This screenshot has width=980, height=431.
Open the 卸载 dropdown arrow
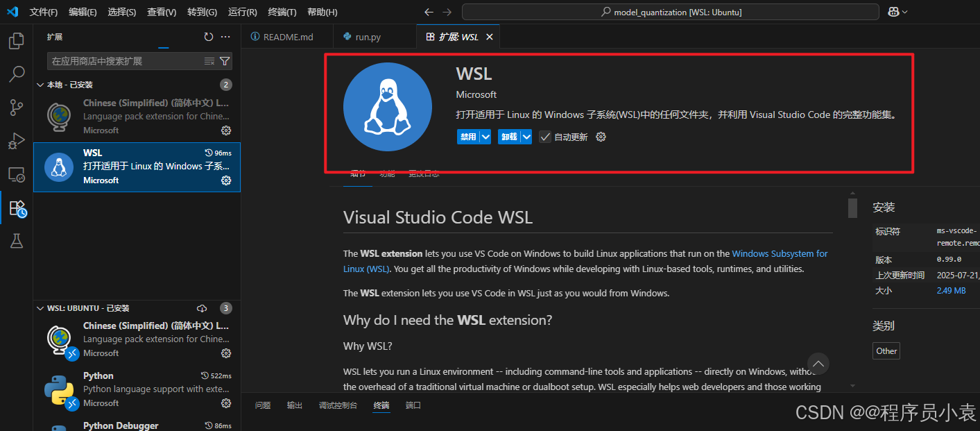pyautogui.click(x=526, y=137)
